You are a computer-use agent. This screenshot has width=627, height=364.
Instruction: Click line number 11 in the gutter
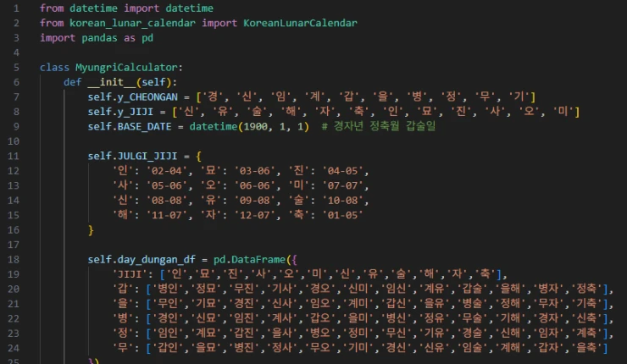14,156
